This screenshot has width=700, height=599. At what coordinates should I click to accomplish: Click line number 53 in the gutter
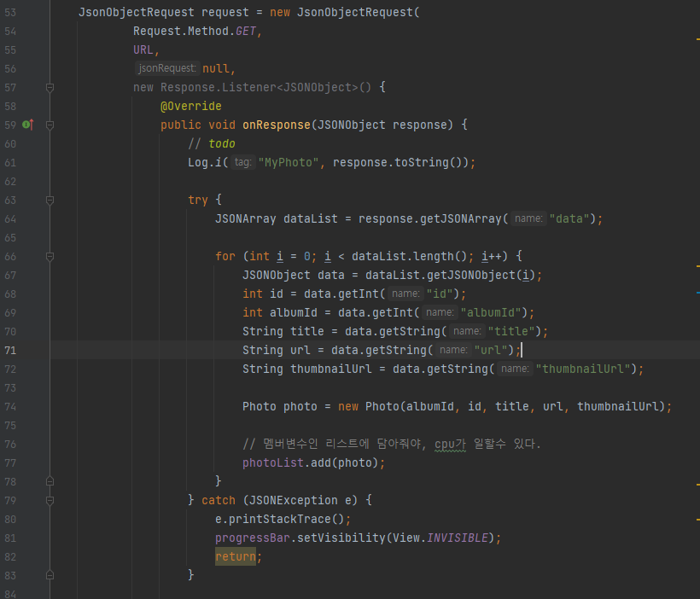click(10, 13)
